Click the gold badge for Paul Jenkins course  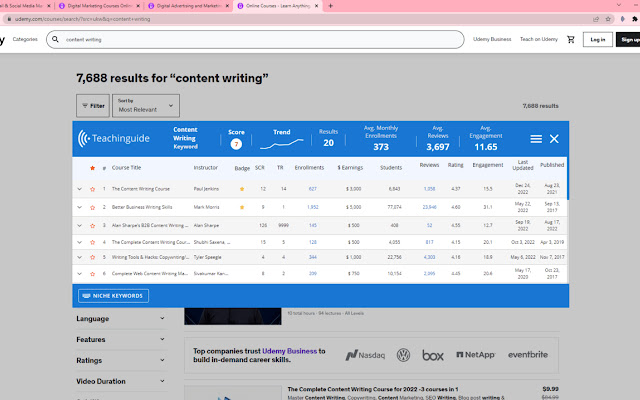pos(241,188)
